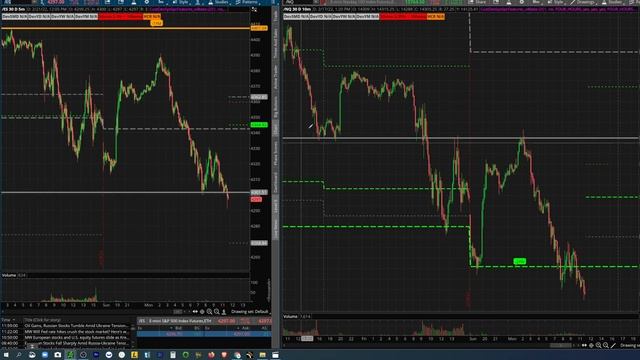Click Volume label under left chart
Screen dimensions: 640x360
(x=9, y=276)
